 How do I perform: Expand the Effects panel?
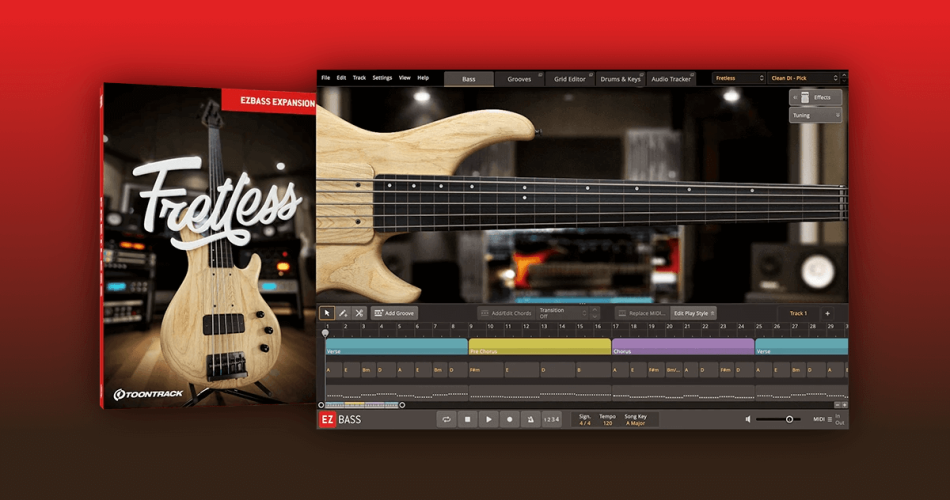pyautogui.click(x=815, y=98)
